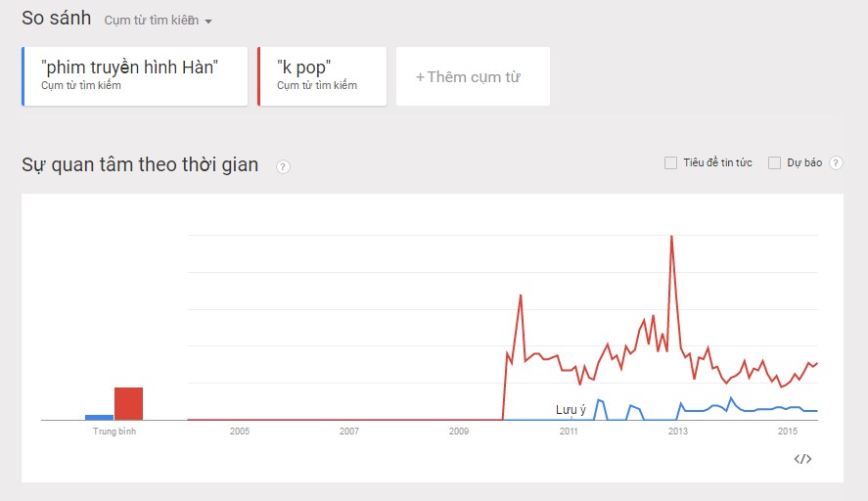This screenshot has width=868, height=501.
Task: Click "+ Thêm cụm từ" to add a term
Action: coord(473,76)
